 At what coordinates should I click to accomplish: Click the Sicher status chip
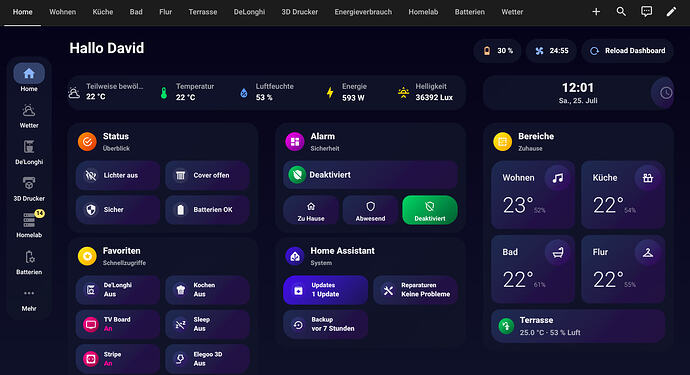click(118, 210)
